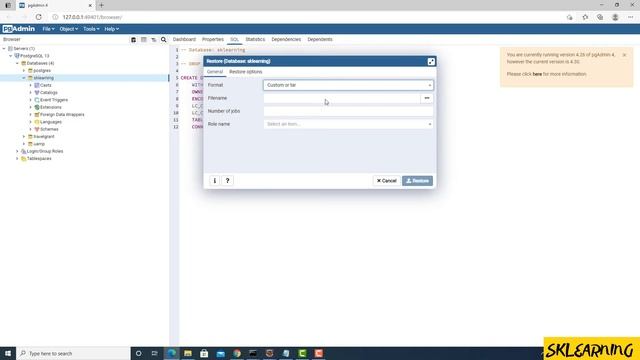Open File Explorer from the taskbar
This screenshot has height=360, width=640.
tap(188, 353)
